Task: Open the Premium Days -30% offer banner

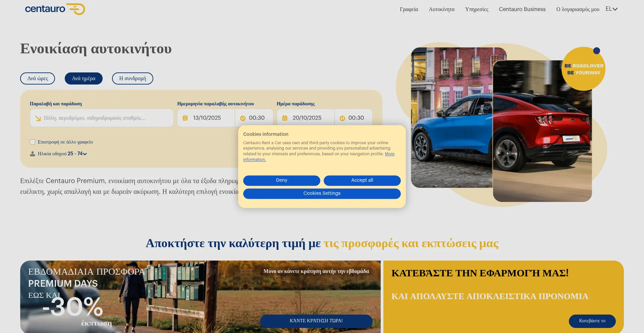Action: point(200,297)
